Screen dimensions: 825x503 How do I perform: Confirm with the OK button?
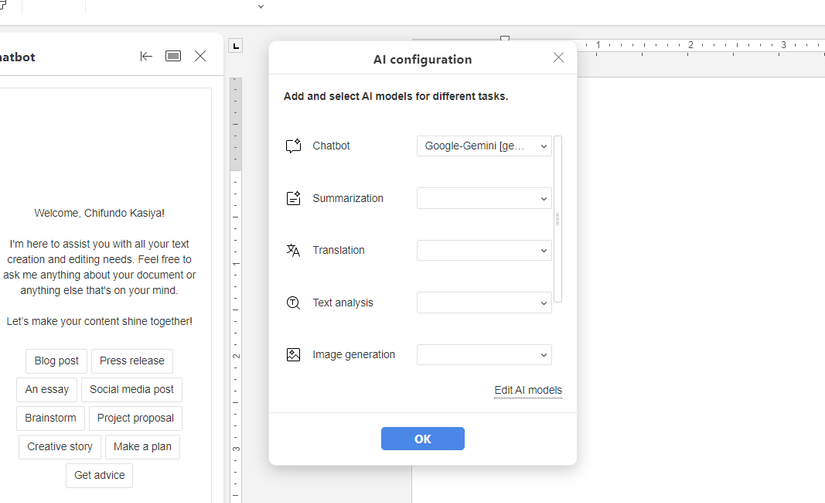[422, 439]
